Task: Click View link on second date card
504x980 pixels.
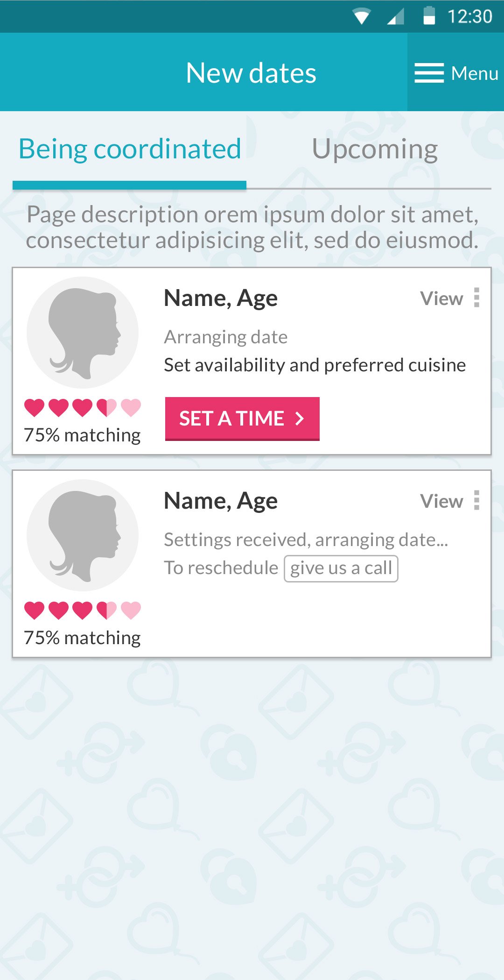Action: pyautogui.click(x=441, y=501)
